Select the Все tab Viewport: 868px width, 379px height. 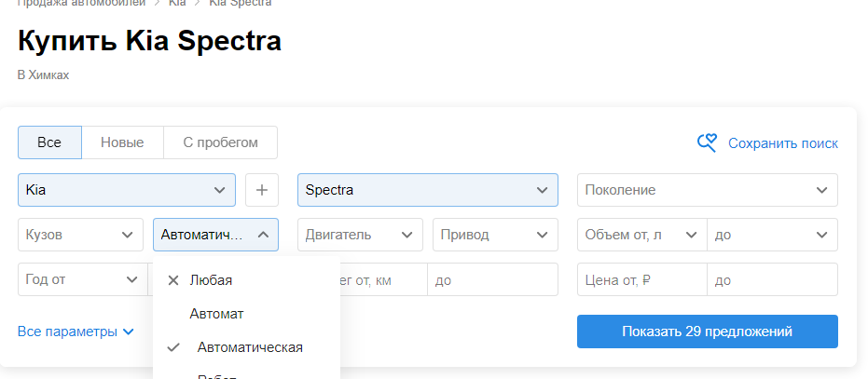49,142
